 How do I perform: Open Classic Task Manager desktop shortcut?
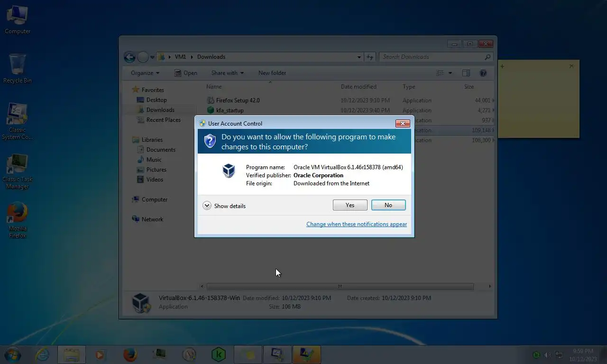click(18, 171)
